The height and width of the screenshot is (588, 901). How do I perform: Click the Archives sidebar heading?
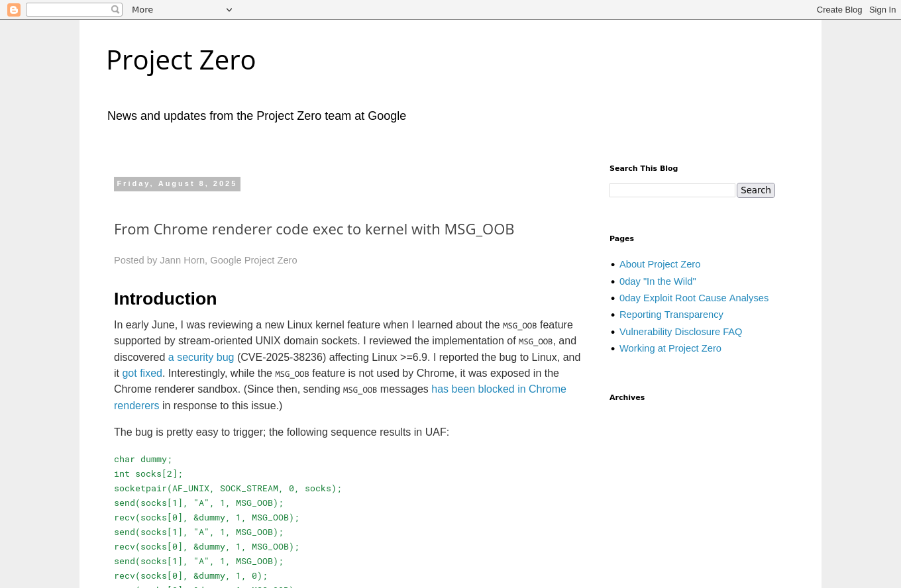coord(627,397)
